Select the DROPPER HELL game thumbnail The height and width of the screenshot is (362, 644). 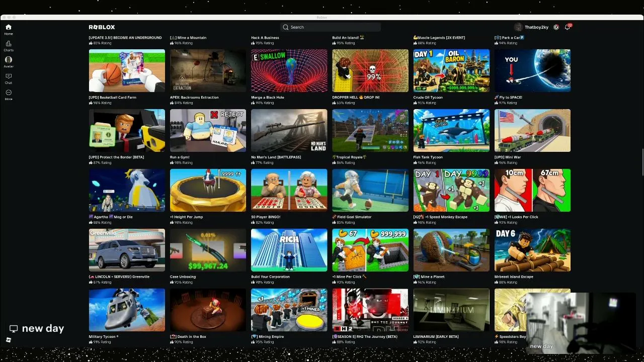click(x=370, y=70)
